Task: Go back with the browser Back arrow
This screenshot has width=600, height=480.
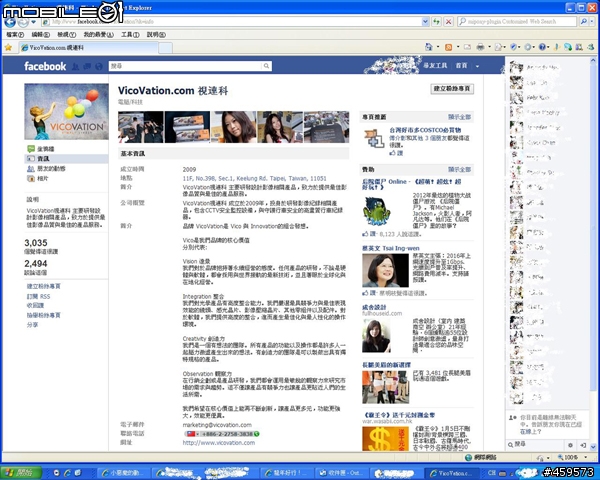Action: (10, 22)
